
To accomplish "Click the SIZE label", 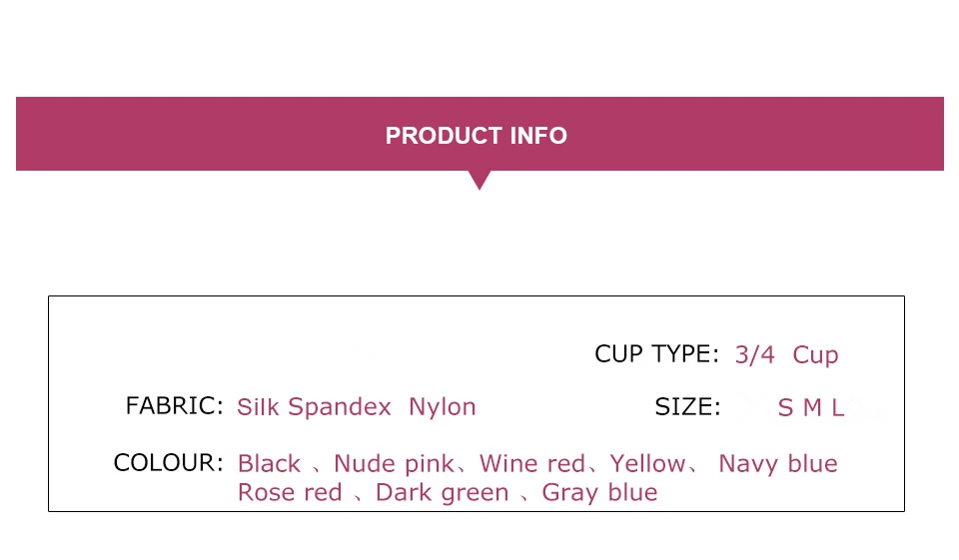I will (687, 407).
